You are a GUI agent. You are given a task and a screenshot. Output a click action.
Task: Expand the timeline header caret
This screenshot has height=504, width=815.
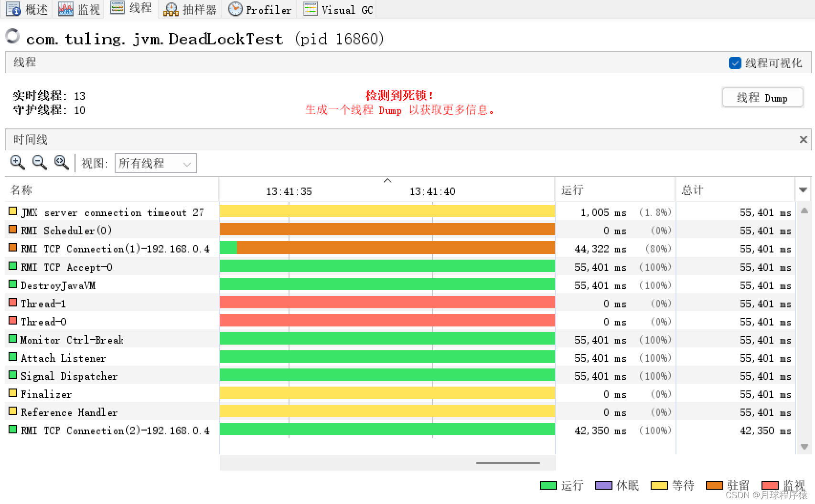point(387,180)
